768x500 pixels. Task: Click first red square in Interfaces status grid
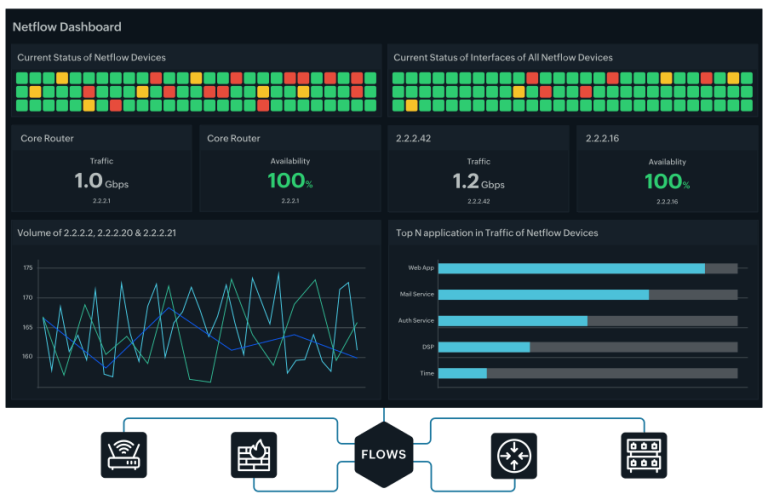[x=532, y=78]
